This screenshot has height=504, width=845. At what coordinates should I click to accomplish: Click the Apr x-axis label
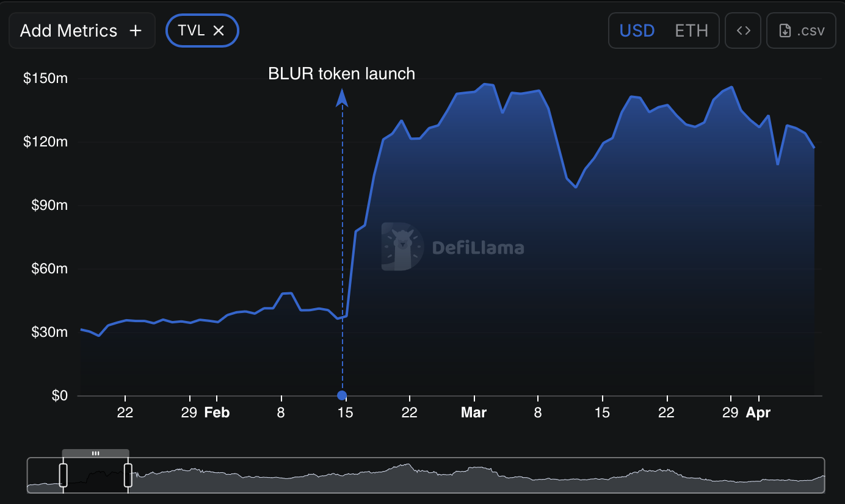click(758, 412)
